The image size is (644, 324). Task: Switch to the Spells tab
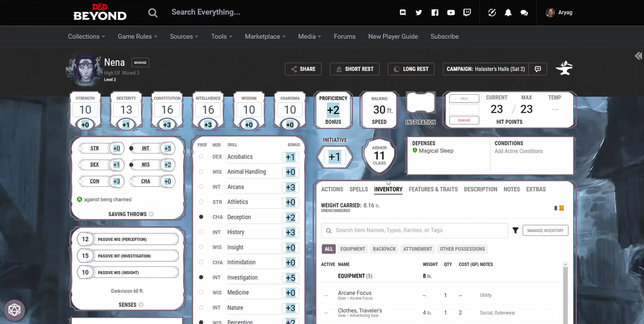359,189
